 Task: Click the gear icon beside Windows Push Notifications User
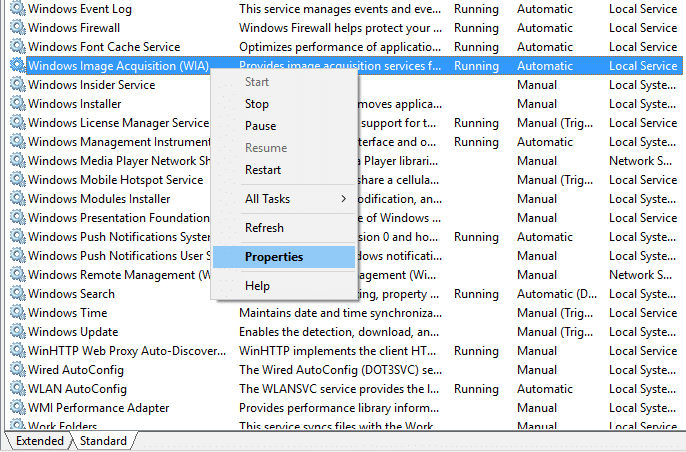tap(18, 256)
